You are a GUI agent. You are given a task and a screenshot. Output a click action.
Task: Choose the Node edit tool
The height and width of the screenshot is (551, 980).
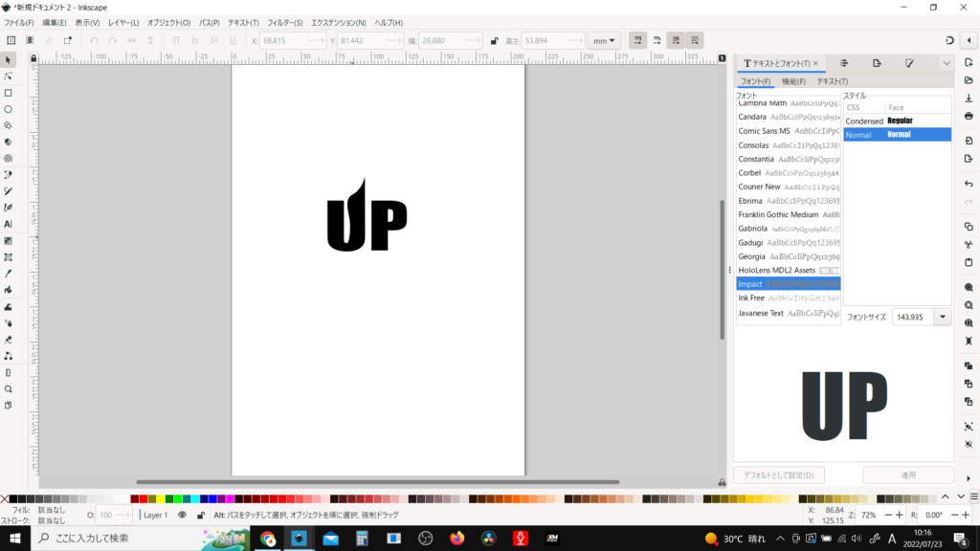point(9,77)
